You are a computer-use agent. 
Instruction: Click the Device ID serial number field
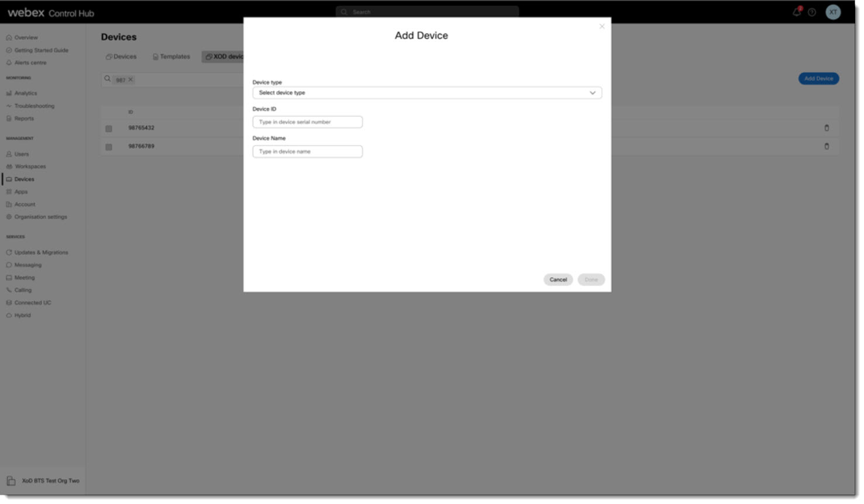point(307,122)
